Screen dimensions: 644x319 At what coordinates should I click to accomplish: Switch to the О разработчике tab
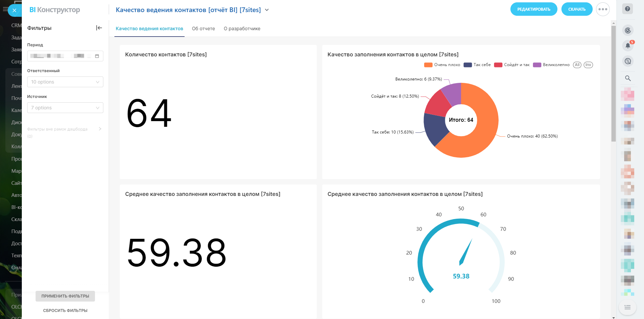click(x=242, y=29)
